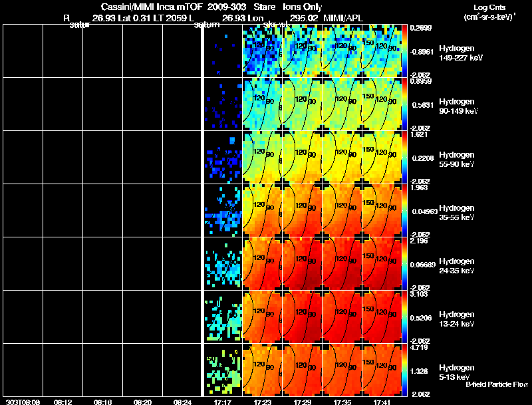The image size is (532, 405).
Task: Click the '08:24' time axis label
Action: (x=182, y=402)
